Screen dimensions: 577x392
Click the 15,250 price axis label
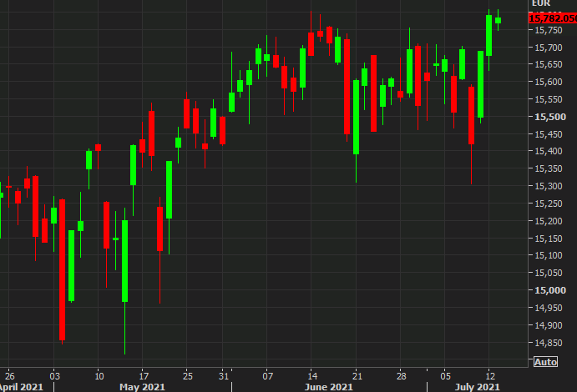click(x=549, y=204)
